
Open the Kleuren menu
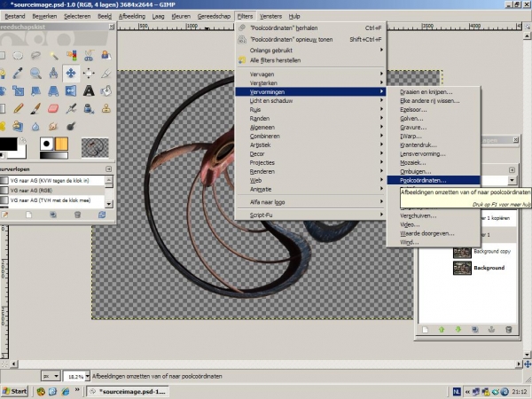[x=181, y=16]
